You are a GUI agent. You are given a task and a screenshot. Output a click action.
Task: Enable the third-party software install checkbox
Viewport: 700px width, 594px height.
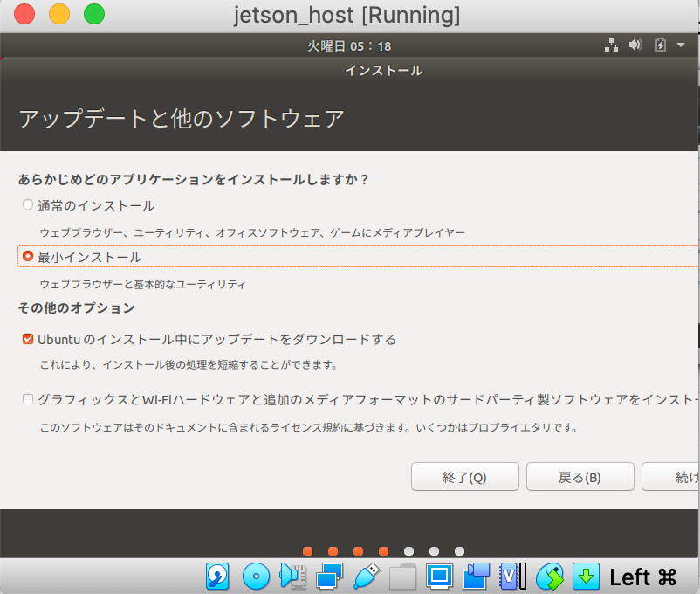coord(28,399)
